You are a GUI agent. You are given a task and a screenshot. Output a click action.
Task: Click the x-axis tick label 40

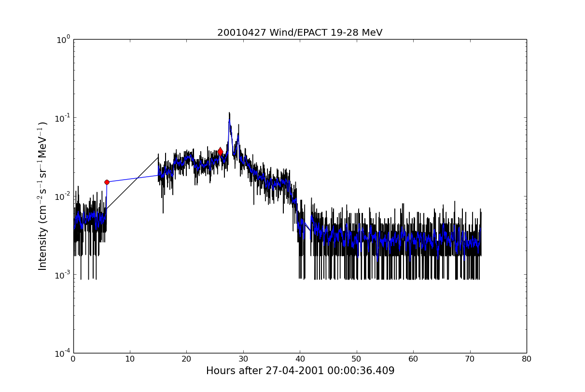(x=300, y=359)
